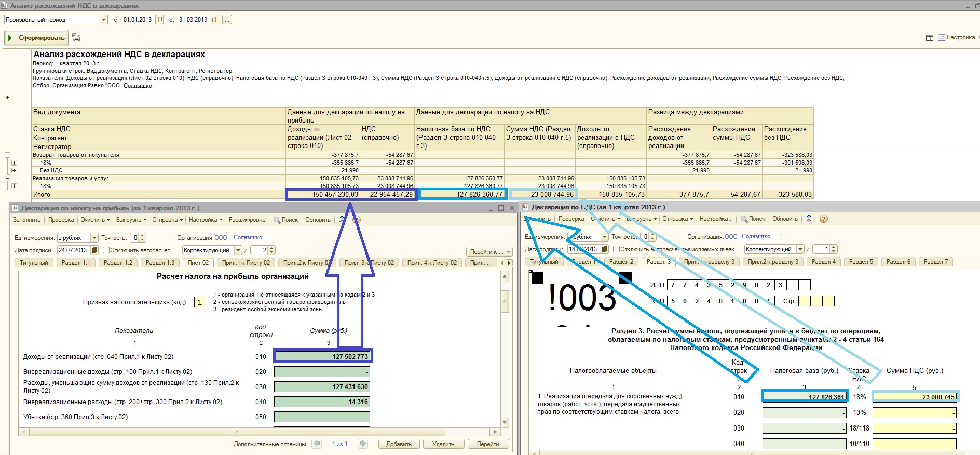980x455 pixels.
Task: Click collapse/expand arrows icon in НДС declaration toolbar
Action: (809, 219)
